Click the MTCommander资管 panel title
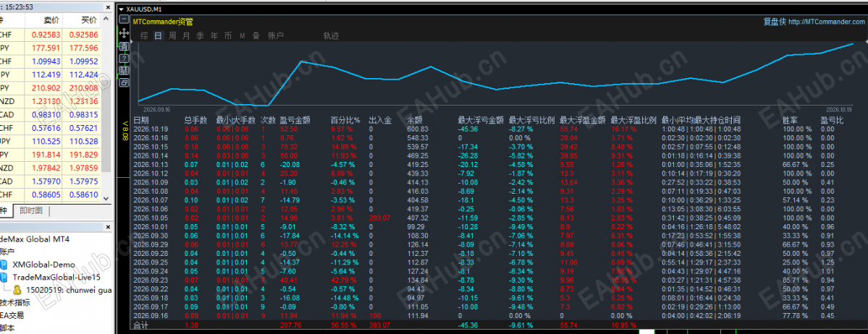Screen dimensions: 868x334 click(x=163, y=22)
